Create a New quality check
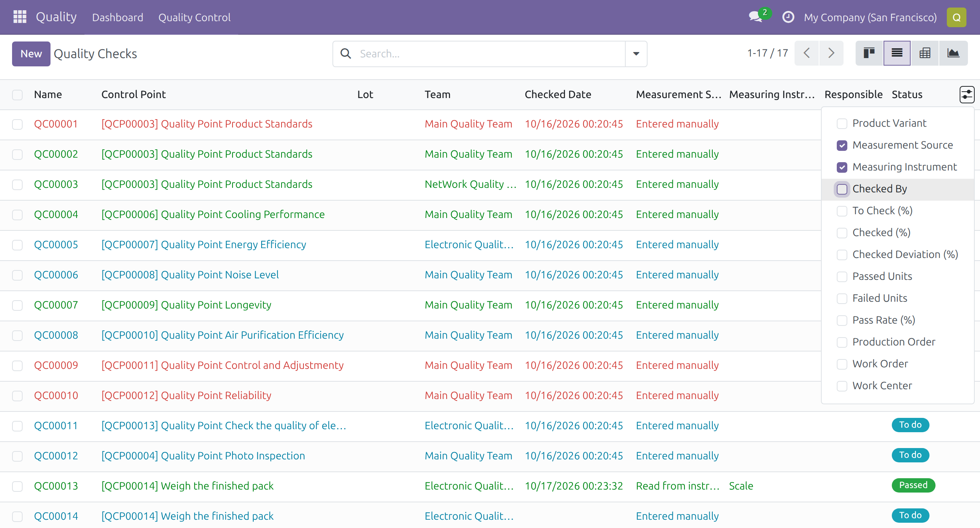 31,54
